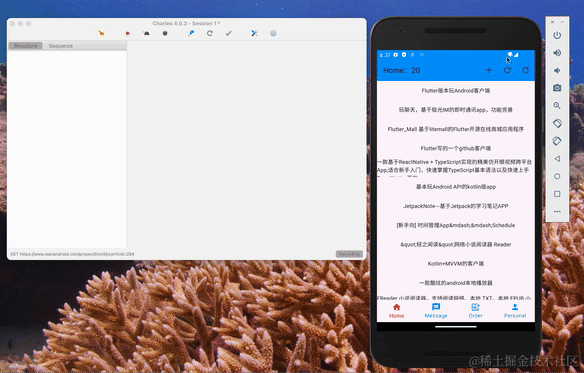Open the Message tab in bottom navigation
The image size is (584, 373).
tap(436, 311)
